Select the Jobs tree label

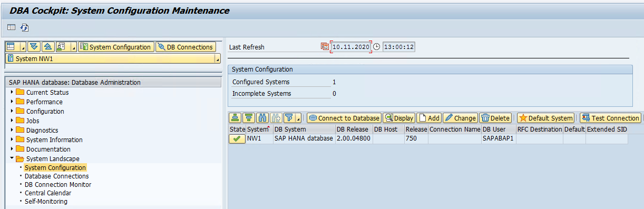coord(33,121)
